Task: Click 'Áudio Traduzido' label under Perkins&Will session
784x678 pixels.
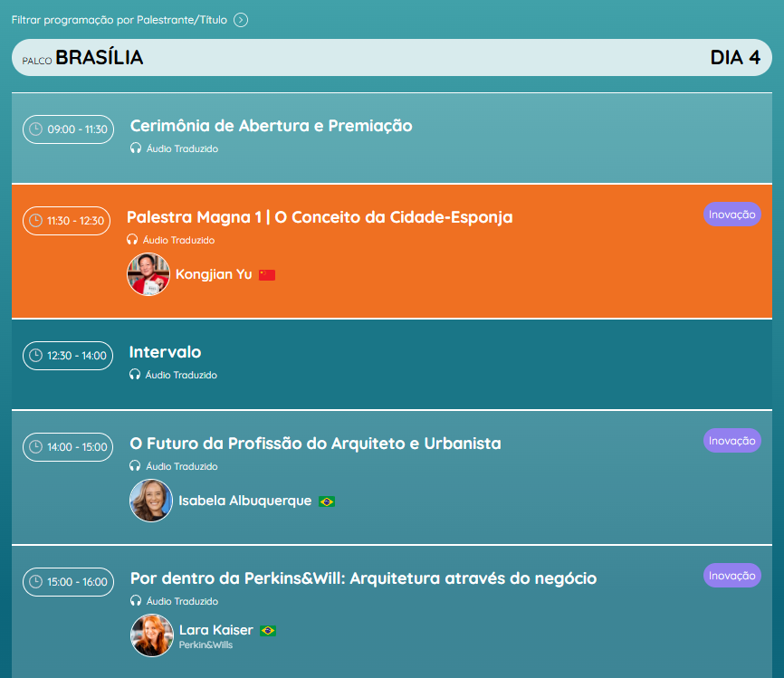Action: (182, 601)
